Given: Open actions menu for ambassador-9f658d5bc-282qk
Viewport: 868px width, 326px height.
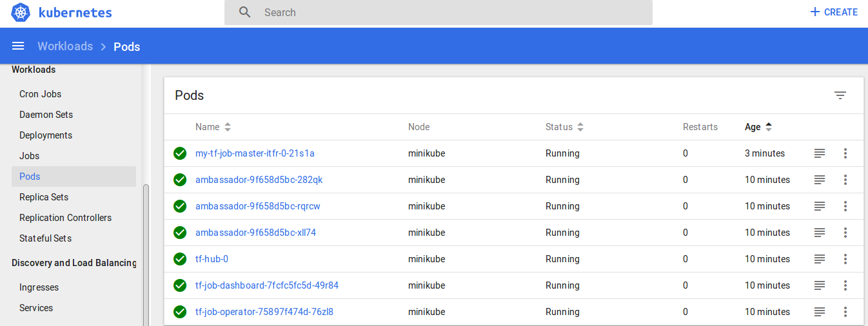Looking at the screenshot, I should click(x=845, y=180).
